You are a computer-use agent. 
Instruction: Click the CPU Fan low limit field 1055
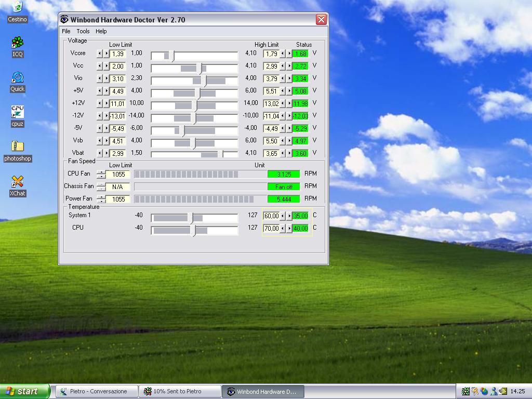click(x=118, y=175)
